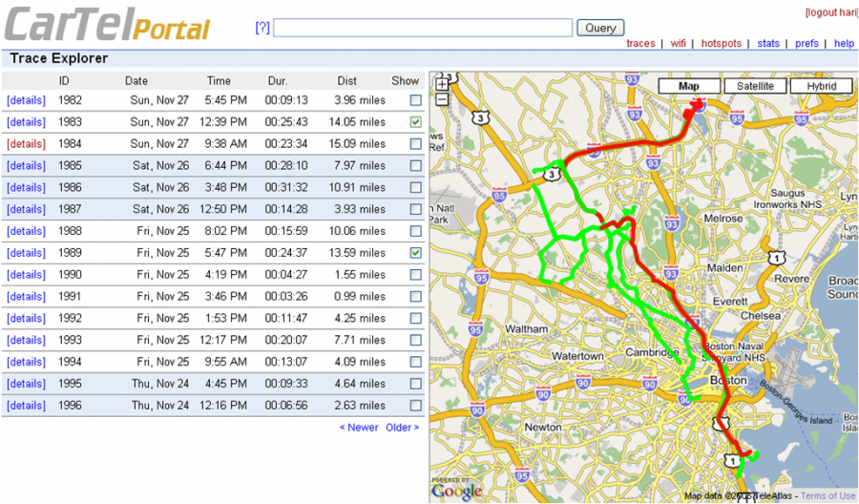Show trace 1995 on the map
859x504 pixels.
[x=416, y=384]
